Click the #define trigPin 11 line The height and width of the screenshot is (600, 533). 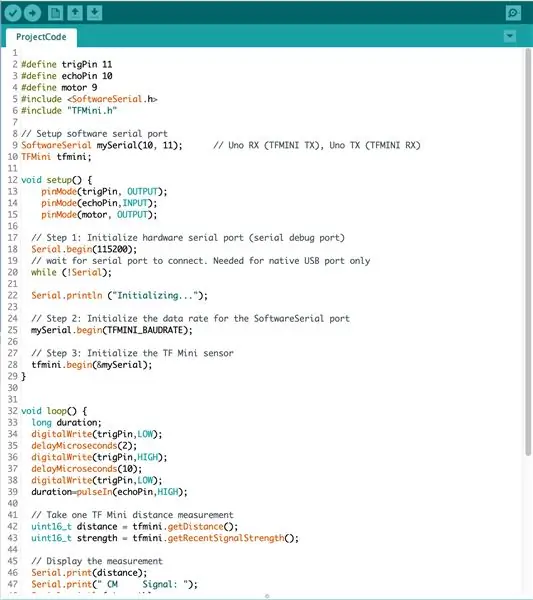pos(67,64)
